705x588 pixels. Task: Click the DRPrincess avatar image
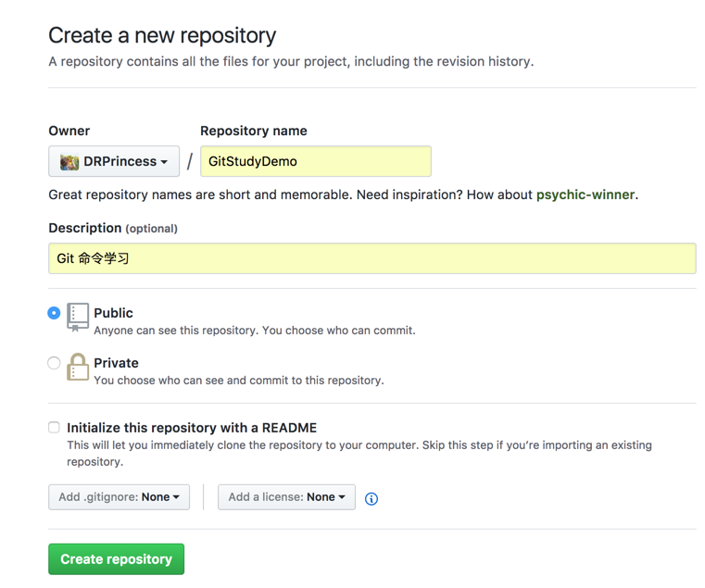(69, 162)
